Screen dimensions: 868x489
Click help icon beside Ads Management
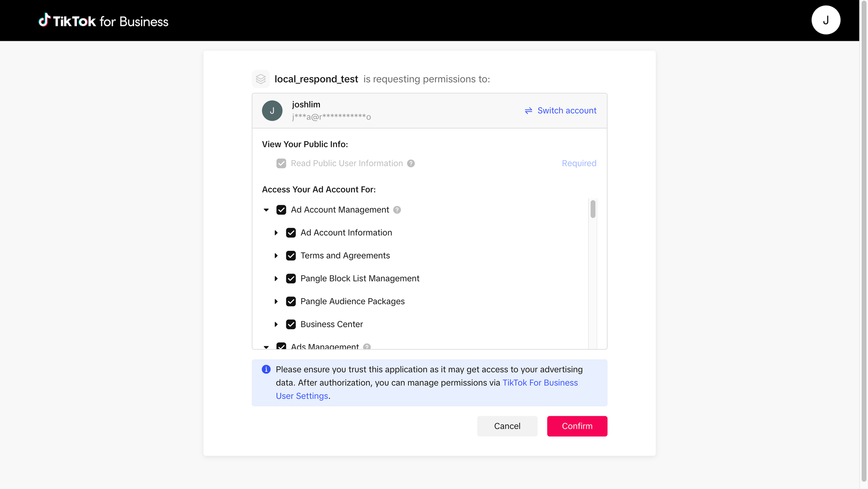point(367,347)
